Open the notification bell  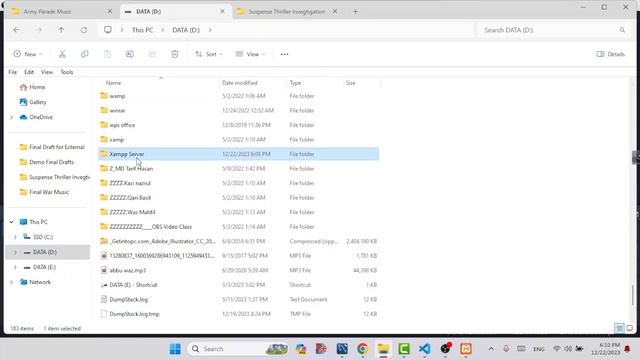click(627, 349)
